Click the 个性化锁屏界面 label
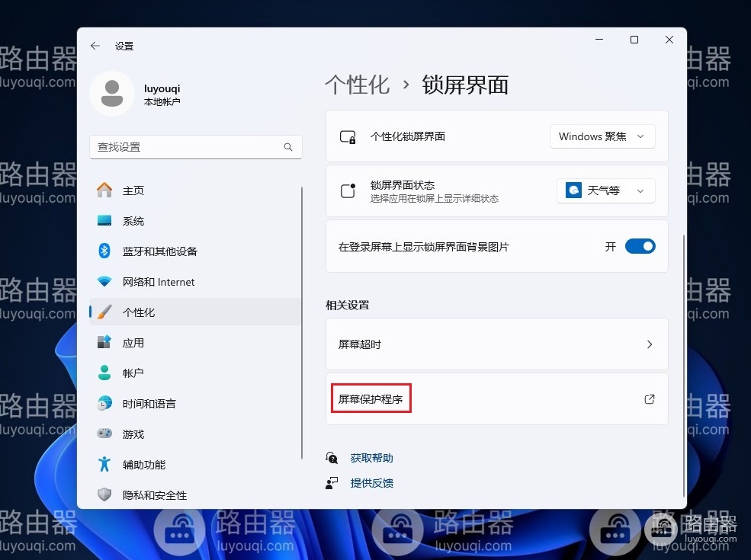 [x=408, y=136]
